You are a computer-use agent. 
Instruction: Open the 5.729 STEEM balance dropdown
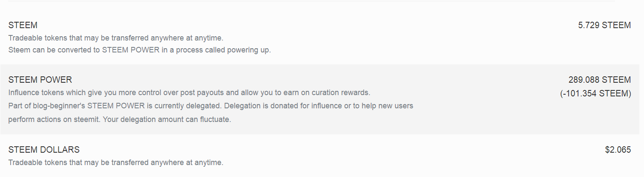click(604, 25)
